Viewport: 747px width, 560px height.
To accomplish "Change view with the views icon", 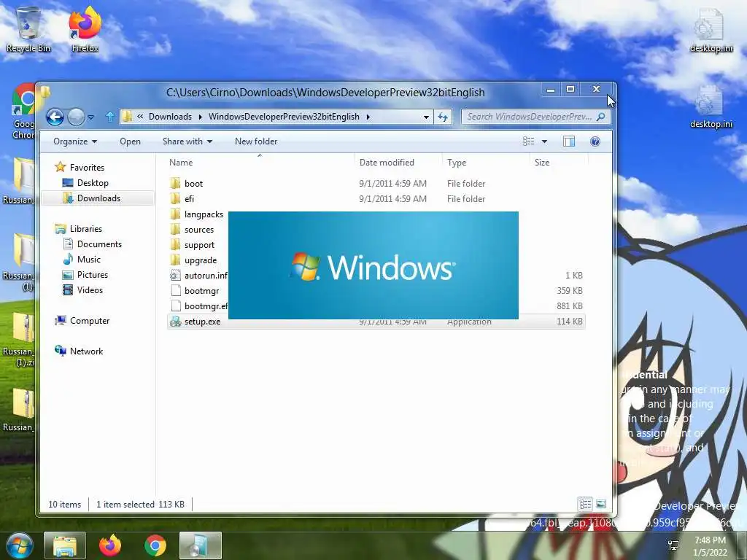I will (x=528, y=141).
